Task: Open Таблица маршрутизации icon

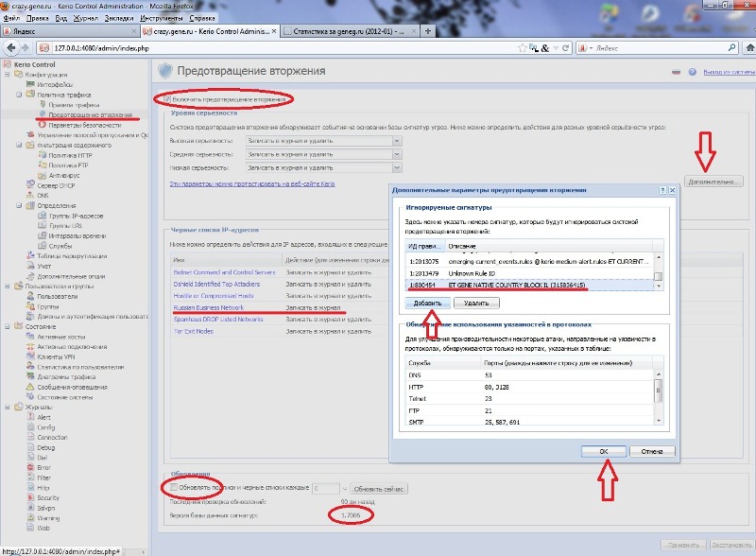Action: click(x=30, y=256)
